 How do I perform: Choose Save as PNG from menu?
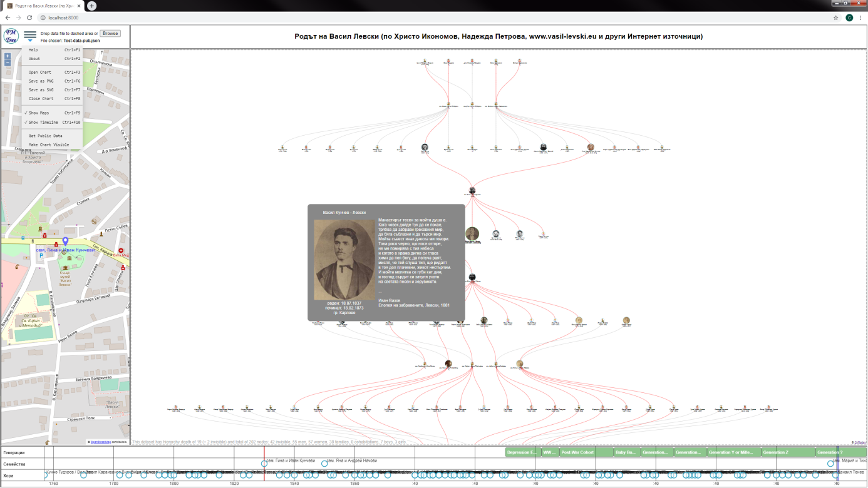point(53,81)
